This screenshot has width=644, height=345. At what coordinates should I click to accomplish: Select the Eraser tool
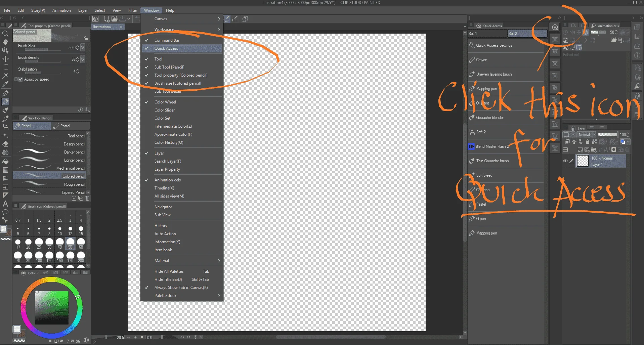click(5, 144)
